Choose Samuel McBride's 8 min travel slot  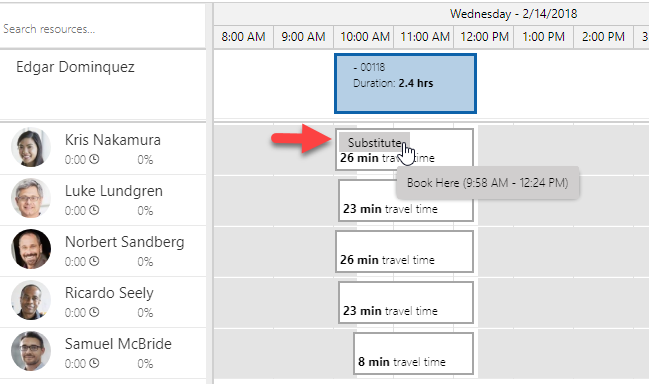tap(413, 354)
